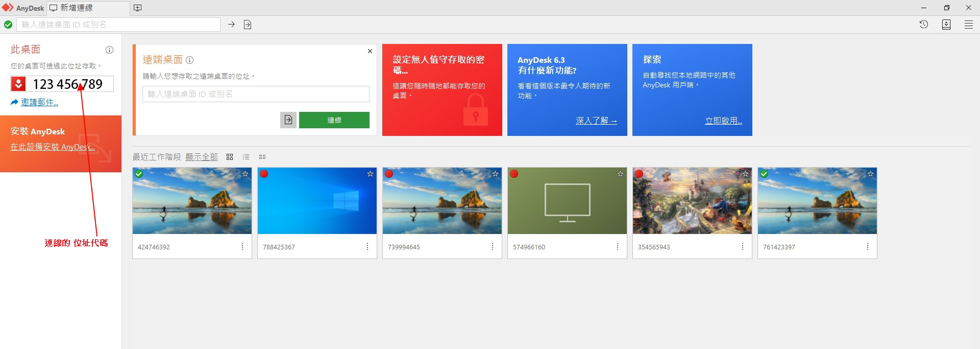Click 在此設備安裝 AnyDesk link
Image resolution: width=980 pixels, height=349 pixels.
[x=53, y=147]
